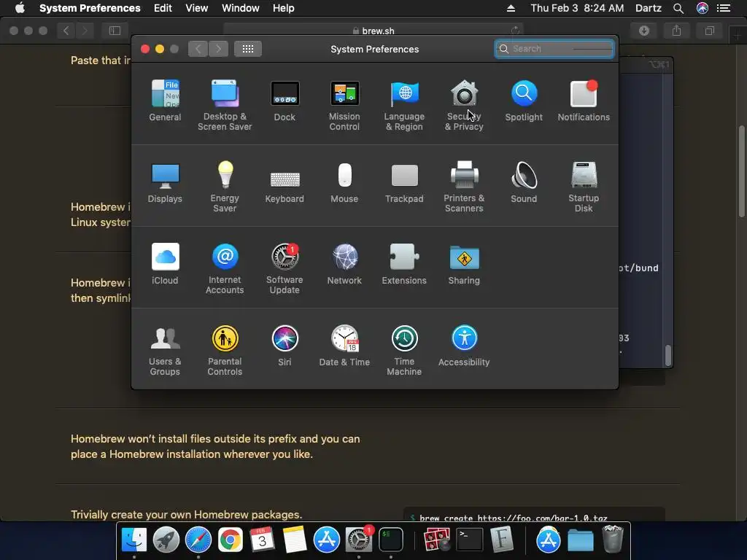Open Safari from the Dock

click(x=198, y=540)
